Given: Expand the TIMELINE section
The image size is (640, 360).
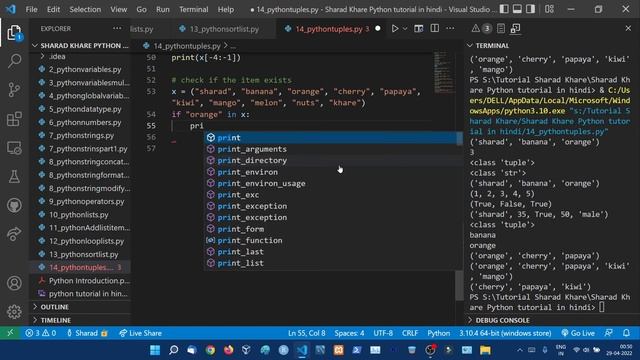Looking at the screenshot, I should [56, 320].
